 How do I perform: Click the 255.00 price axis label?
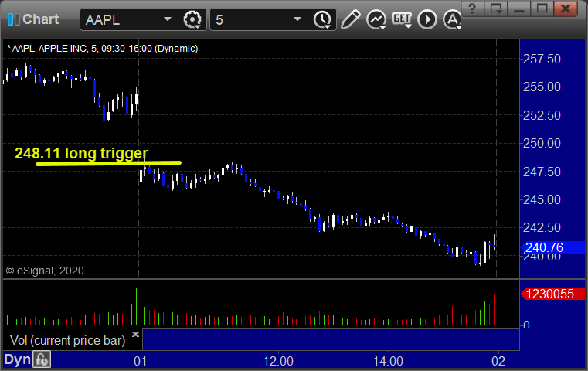[x=542, y=87]
